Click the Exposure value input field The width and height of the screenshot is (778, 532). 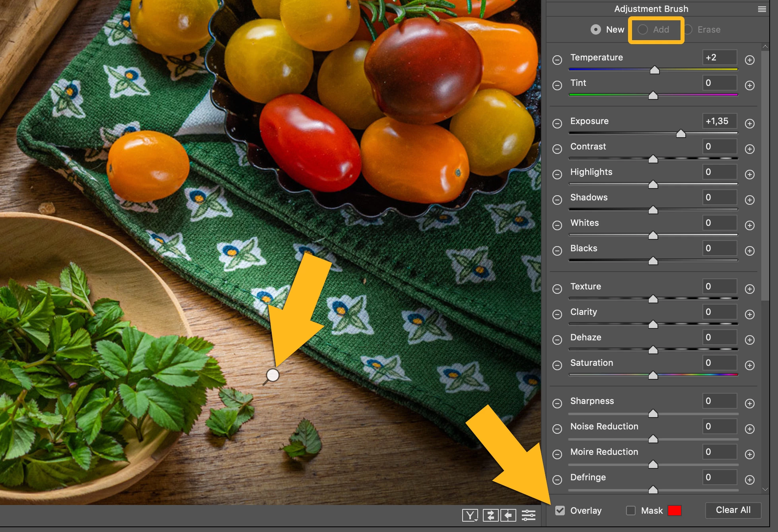click(x=719, y=121)
